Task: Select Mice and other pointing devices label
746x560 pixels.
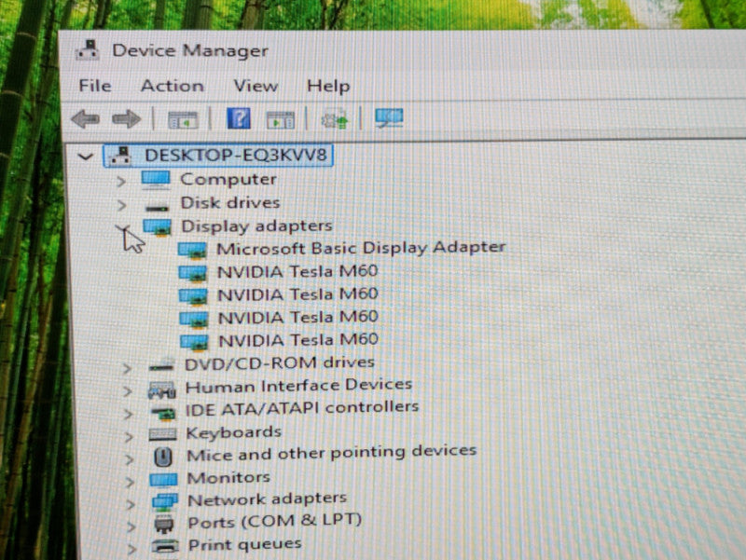Action: [332, 453]
